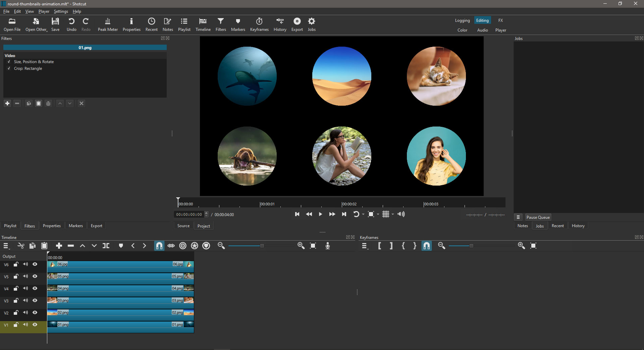Click the Export toolbar icon
Viewport: 644px width, 350px height.
(297, 24)
